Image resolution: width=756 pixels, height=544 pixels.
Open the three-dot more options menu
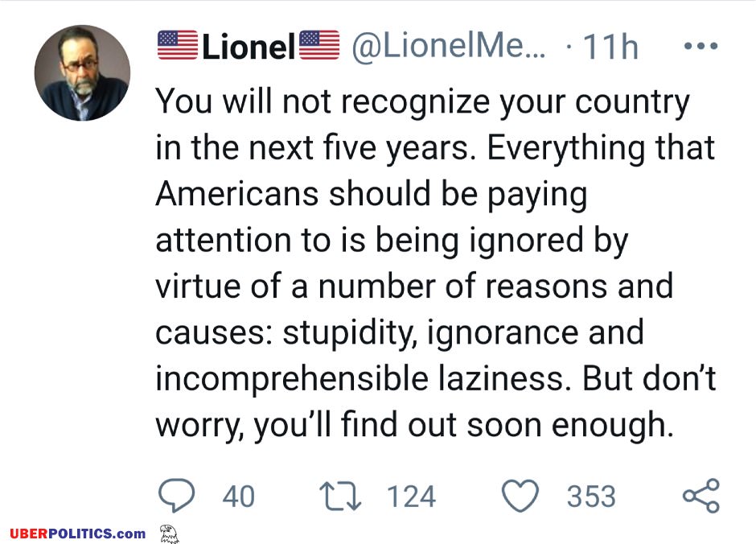pos(701,46)
